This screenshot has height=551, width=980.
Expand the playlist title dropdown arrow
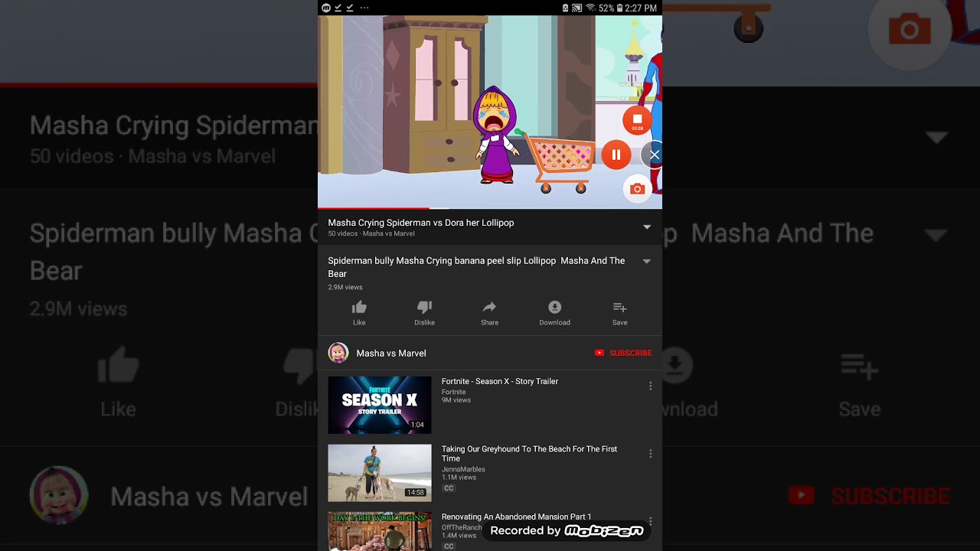tap(647, 227)
